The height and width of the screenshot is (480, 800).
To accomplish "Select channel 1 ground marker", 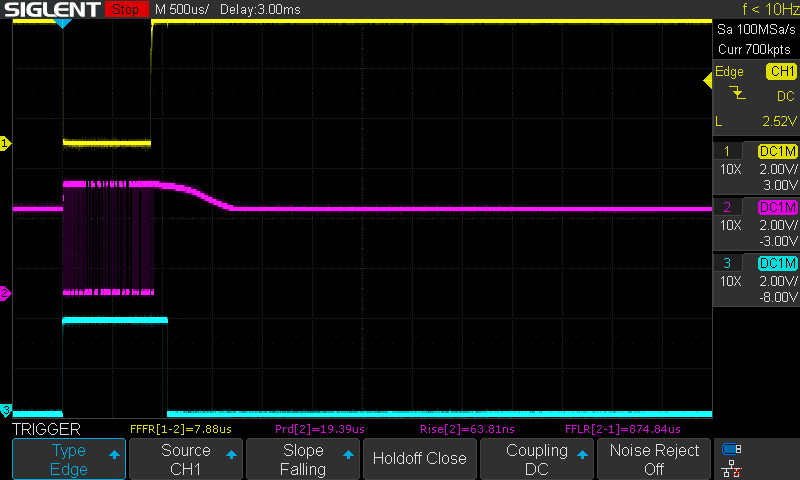I will 5,143.
